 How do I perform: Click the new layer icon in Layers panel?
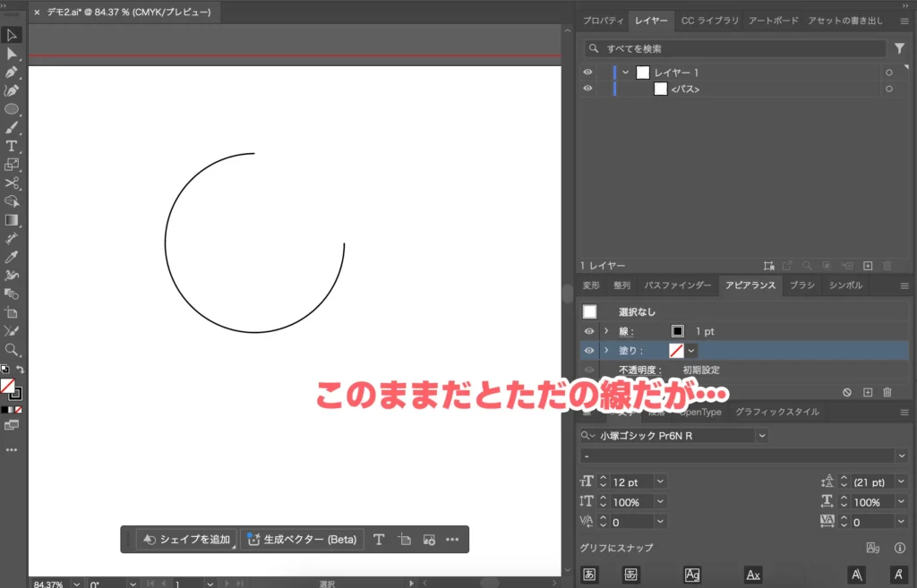867,265
